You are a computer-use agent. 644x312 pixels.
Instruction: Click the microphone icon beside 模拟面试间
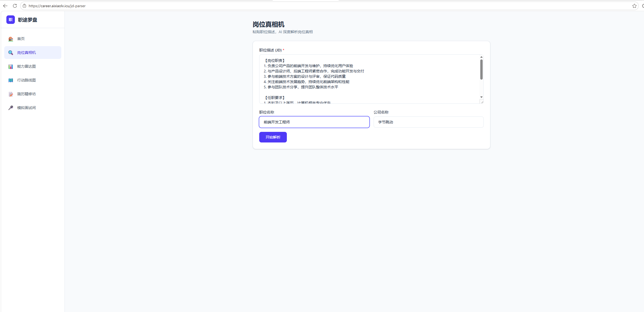tap(11, 108)
